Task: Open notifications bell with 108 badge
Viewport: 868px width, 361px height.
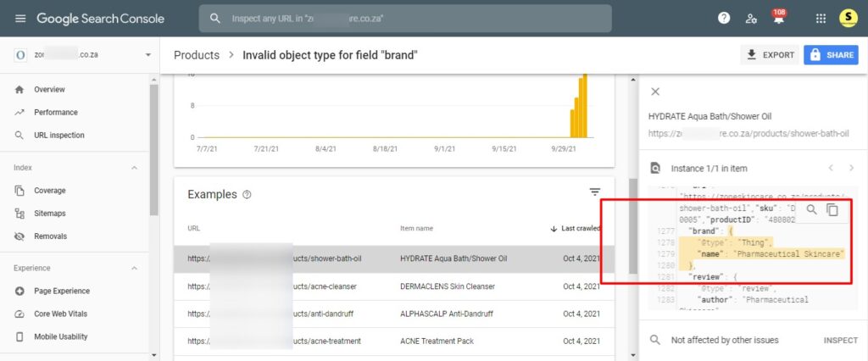Action: point(779,17)
